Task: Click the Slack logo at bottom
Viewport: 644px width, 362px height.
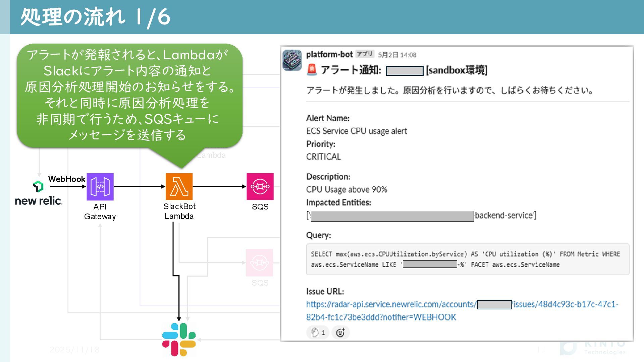Action: pyautogui.click(x=179, y=339)
